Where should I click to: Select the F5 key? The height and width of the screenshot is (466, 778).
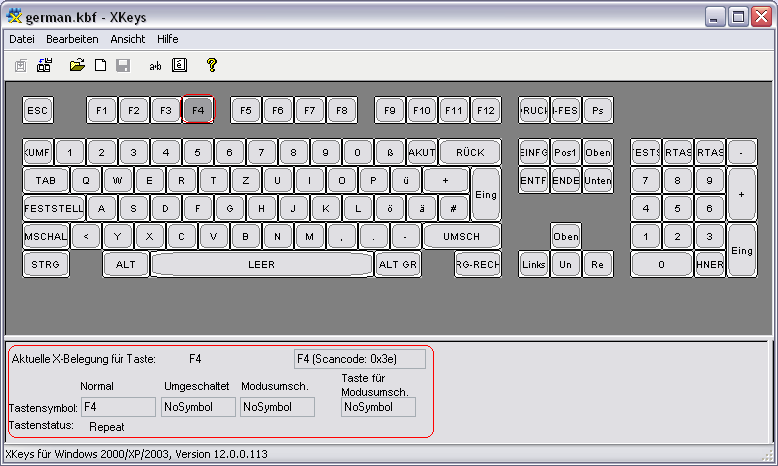[x=246, y=110]
